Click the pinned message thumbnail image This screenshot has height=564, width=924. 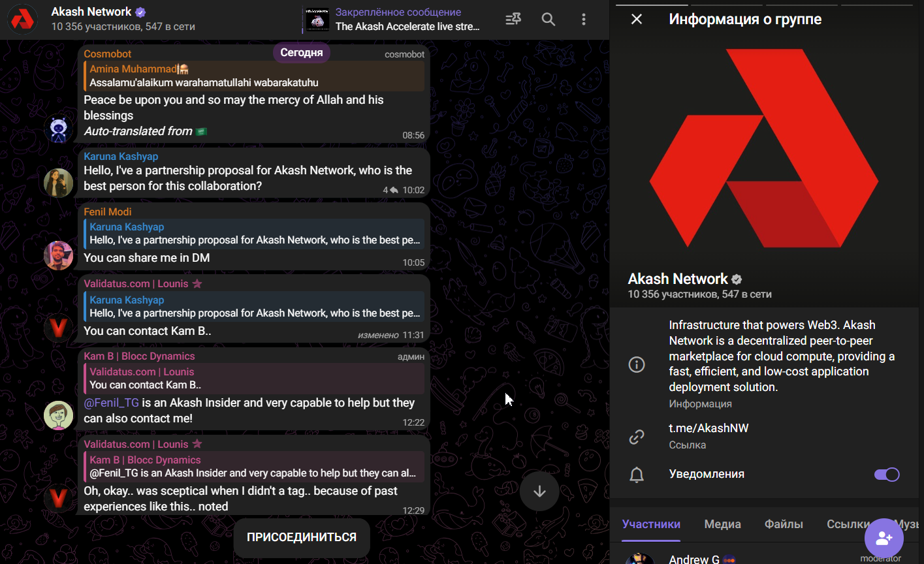pyautogui.click(x=317, y=20)
